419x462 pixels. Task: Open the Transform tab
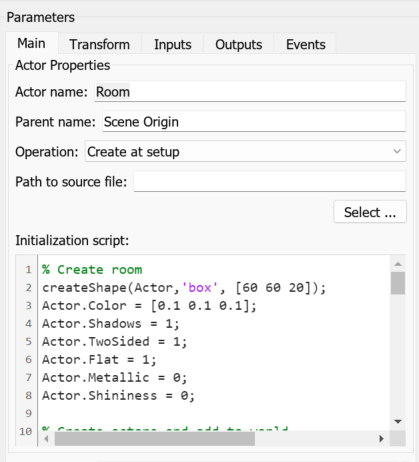[99, 44]
